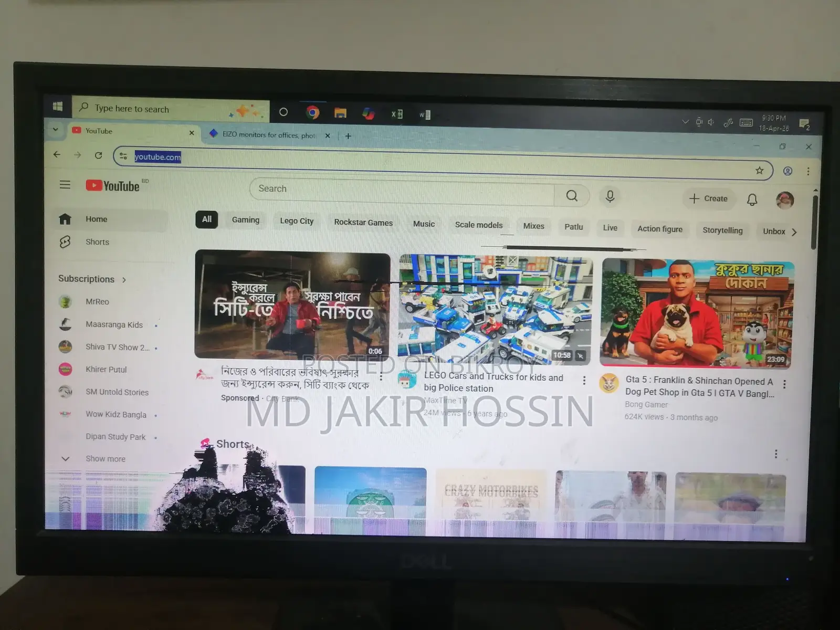Screen dimensions: 840x630
Task: Go back to the previous page
Action: tap(57, 154)
